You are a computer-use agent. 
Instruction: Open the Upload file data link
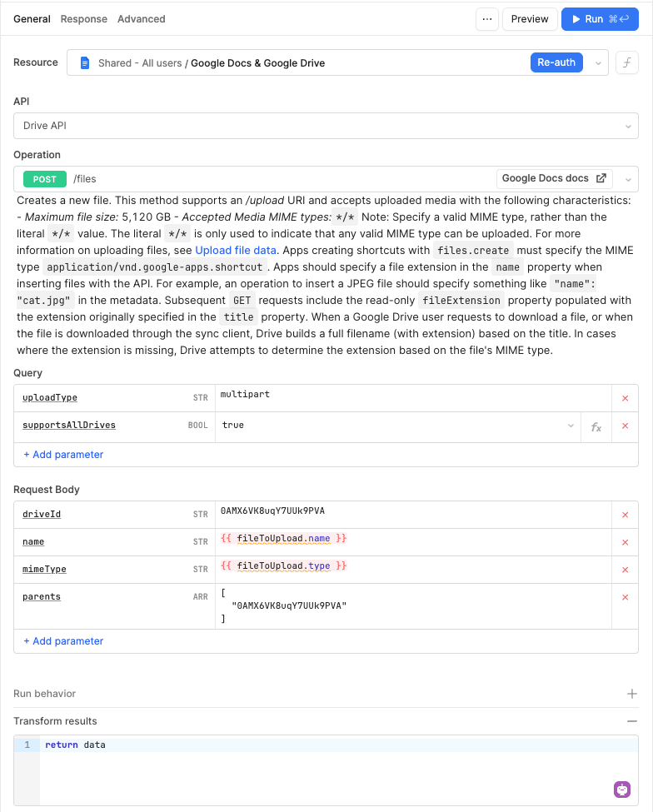pyautogui.click(x=236, y=250)
